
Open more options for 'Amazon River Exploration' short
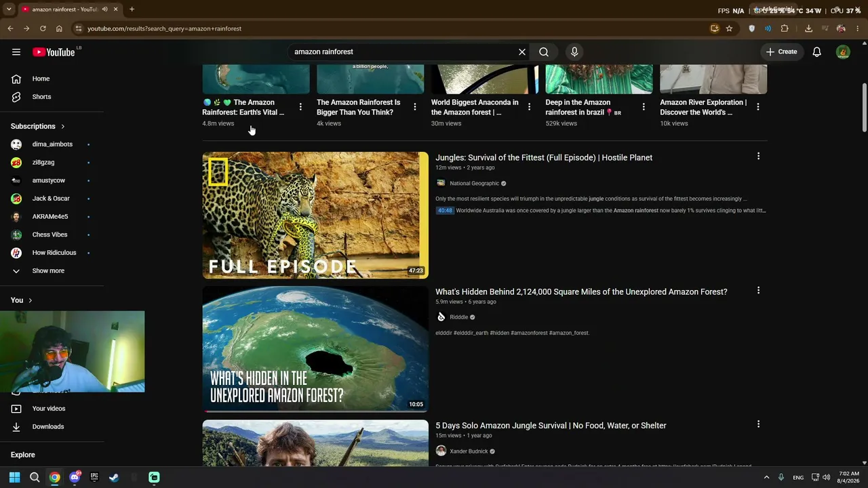758,107
